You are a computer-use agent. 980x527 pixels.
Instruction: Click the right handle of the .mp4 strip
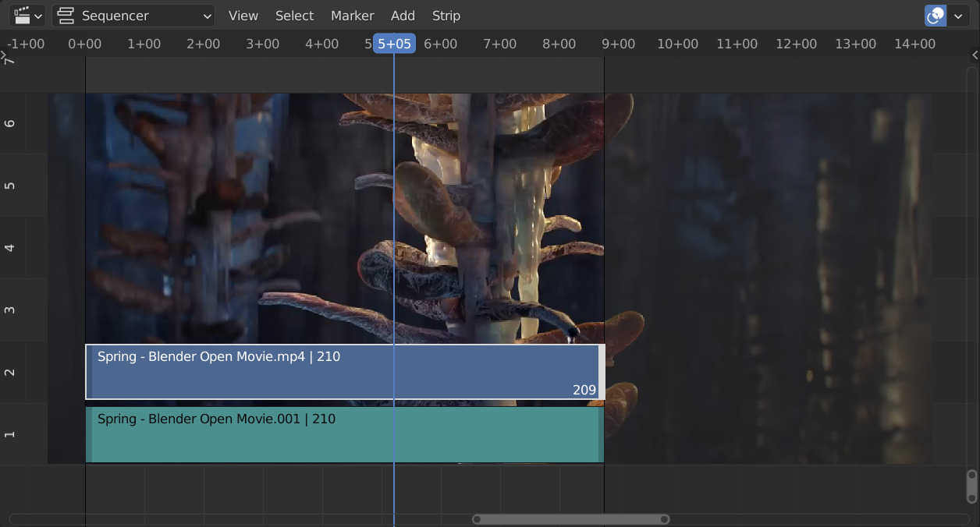pos(602,372)
